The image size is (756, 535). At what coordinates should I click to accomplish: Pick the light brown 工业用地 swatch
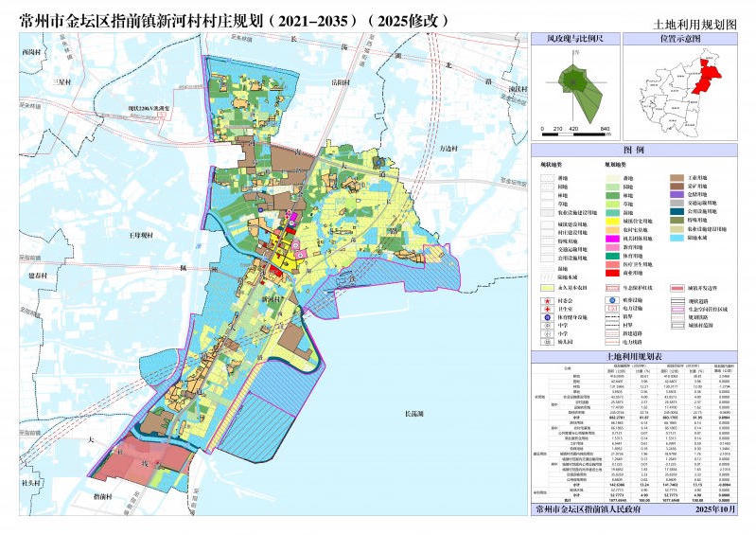tap(677, 178)
